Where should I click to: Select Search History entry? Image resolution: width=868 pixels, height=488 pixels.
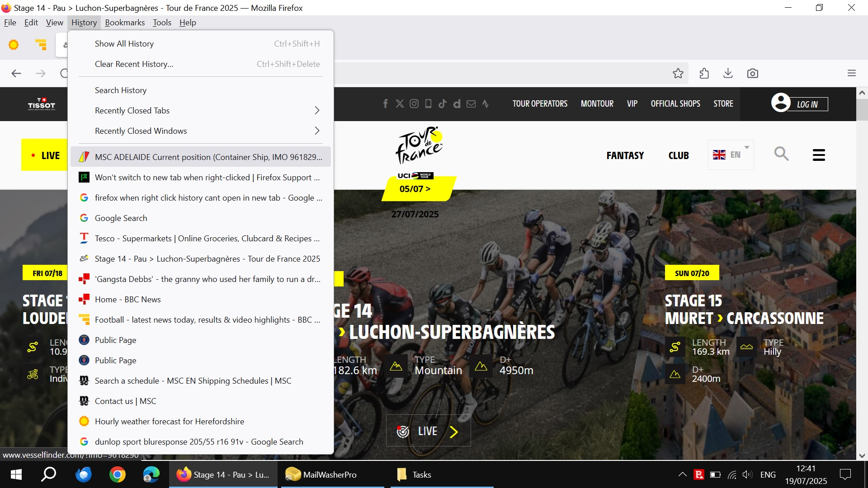201,90
